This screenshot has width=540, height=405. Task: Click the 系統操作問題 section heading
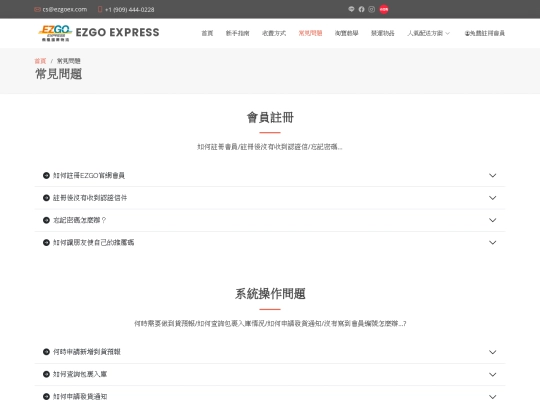pyautogui.click(x=270, y=294)
